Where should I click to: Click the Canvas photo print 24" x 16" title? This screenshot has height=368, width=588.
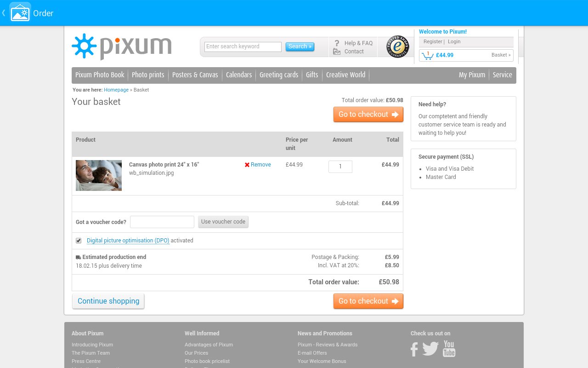[164, 165]
